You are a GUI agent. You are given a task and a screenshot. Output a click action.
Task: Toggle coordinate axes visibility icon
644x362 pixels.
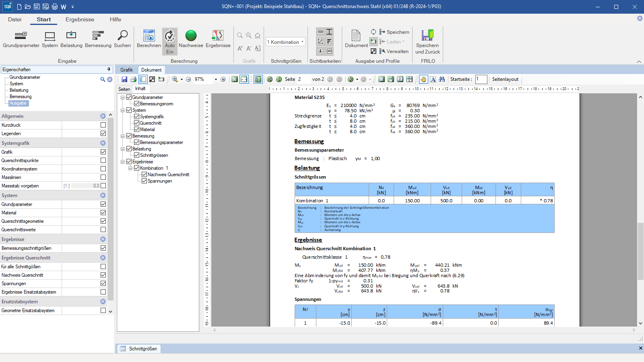(x=320, y=41)
